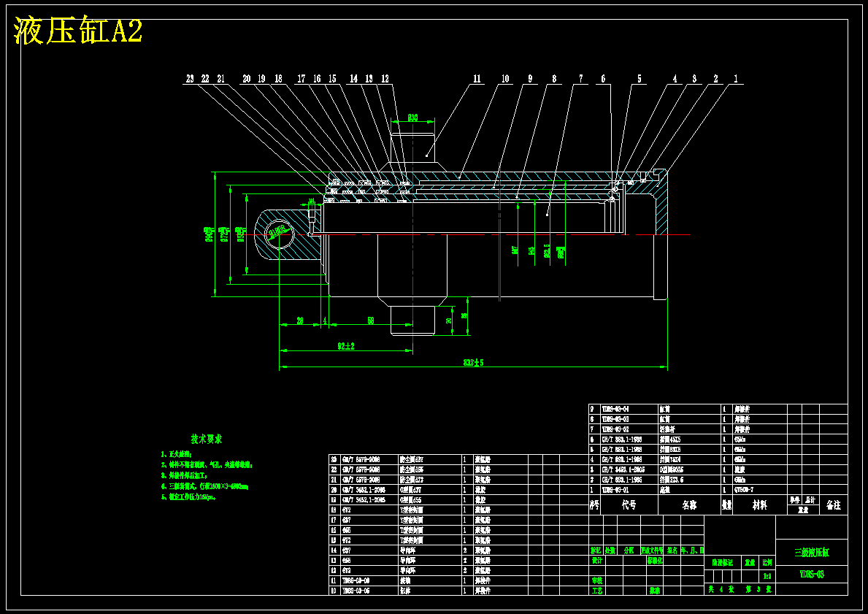Screen dimensions: 868x614
Task: Select callout number 23 above the drawing
Action: [190, 79]
